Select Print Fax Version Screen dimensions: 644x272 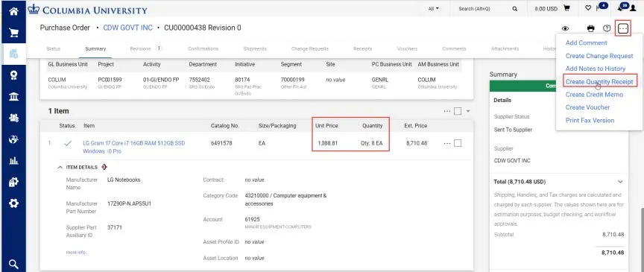590,121
